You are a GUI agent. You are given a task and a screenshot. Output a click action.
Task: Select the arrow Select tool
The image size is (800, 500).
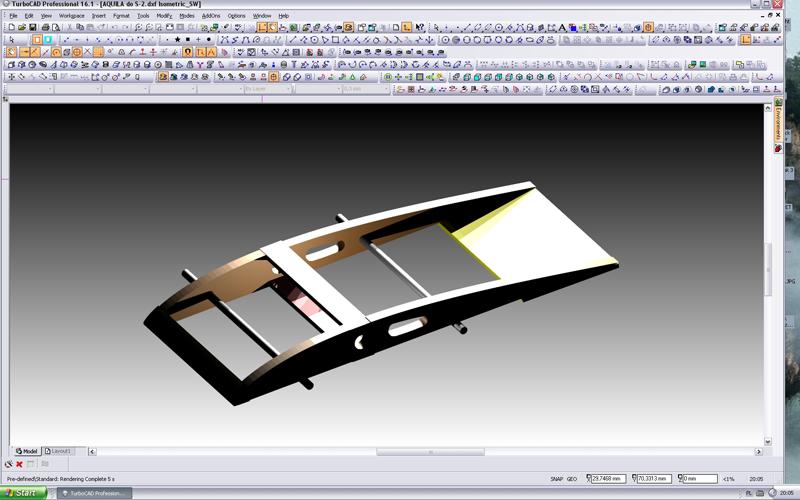[x=11, y=39]
